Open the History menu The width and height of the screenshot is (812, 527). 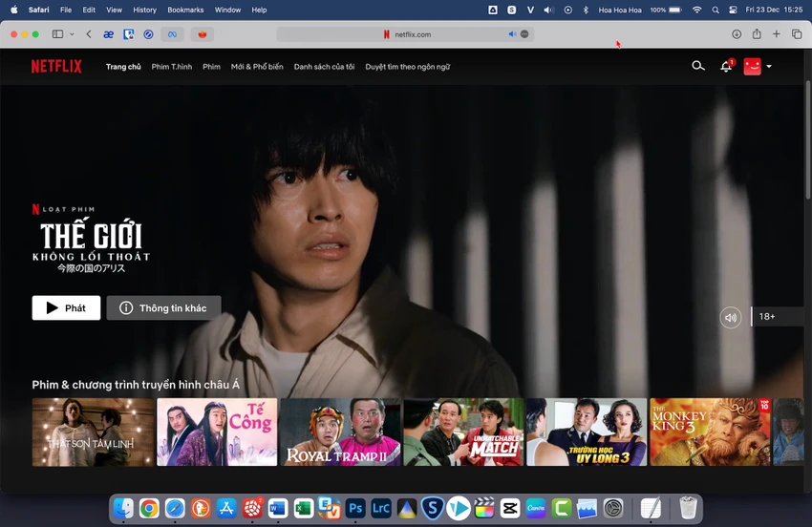144,10
